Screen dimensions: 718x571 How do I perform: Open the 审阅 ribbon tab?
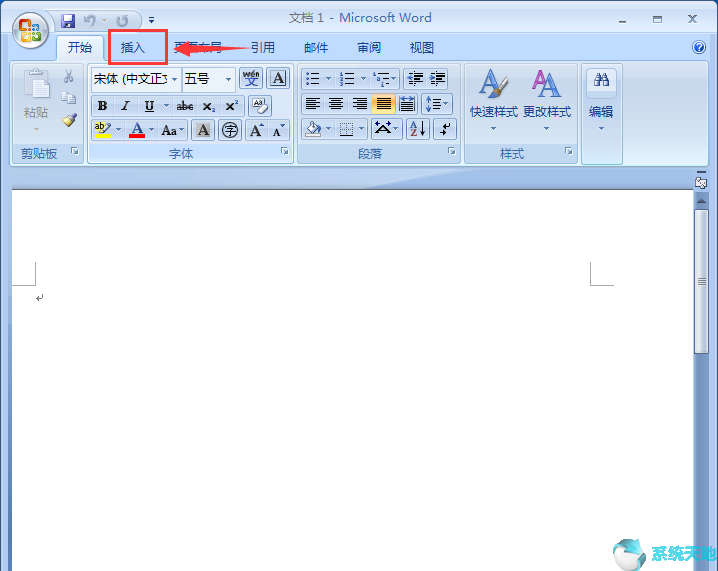(x=369, y=48)
